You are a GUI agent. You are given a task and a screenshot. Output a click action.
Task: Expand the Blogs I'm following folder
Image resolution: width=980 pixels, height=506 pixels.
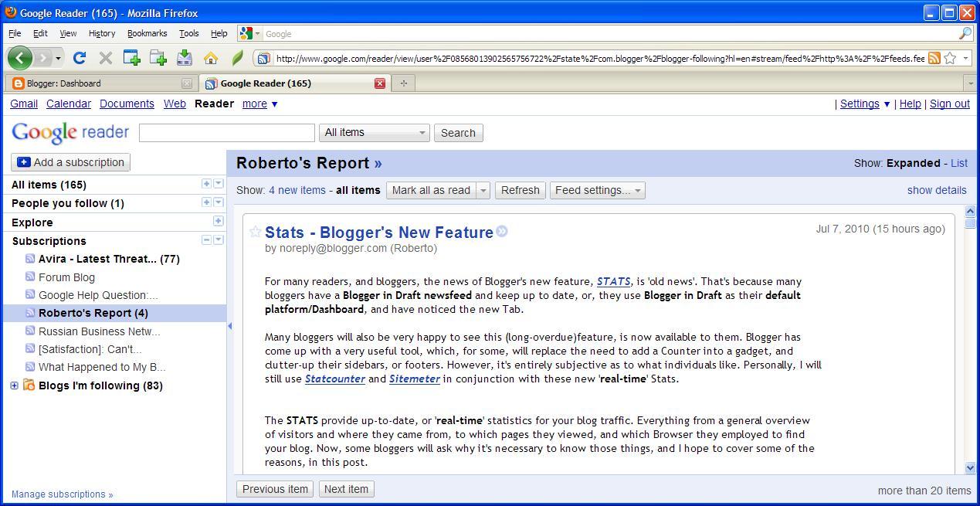click(14, 385)
